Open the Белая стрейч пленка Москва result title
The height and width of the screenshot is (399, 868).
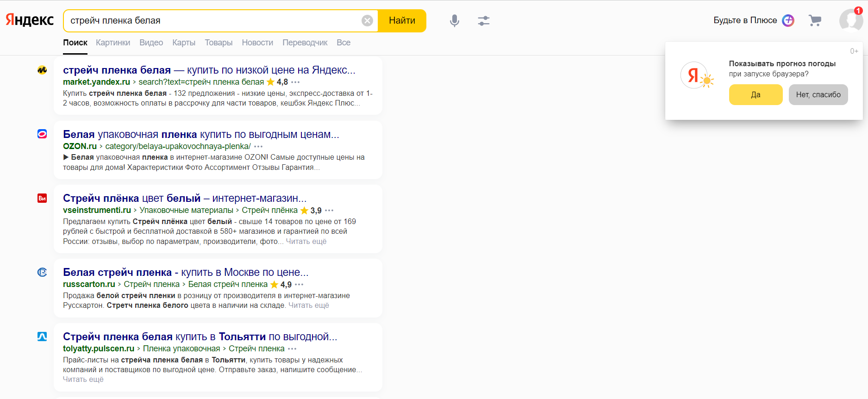[x=186, y=272]
